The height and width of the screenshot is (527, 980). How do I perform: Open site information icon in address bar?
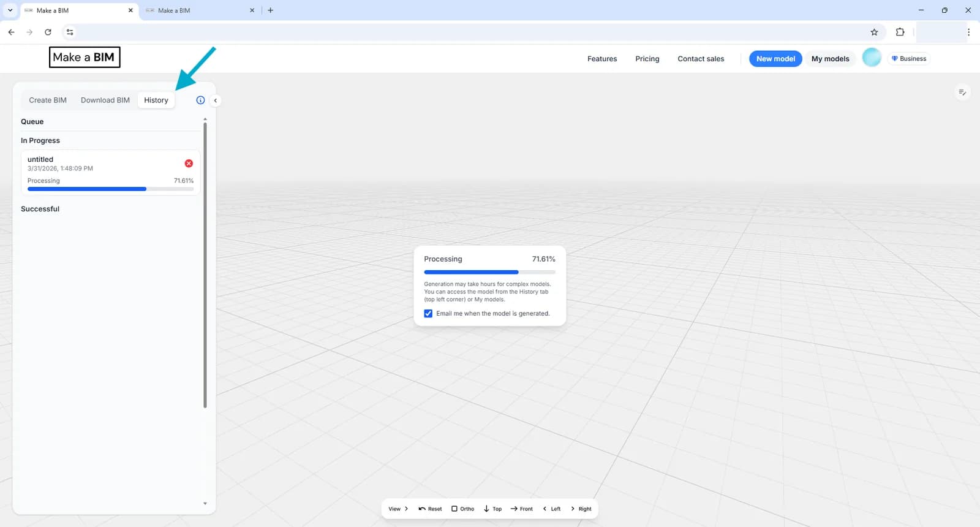(x=70, y=32)
